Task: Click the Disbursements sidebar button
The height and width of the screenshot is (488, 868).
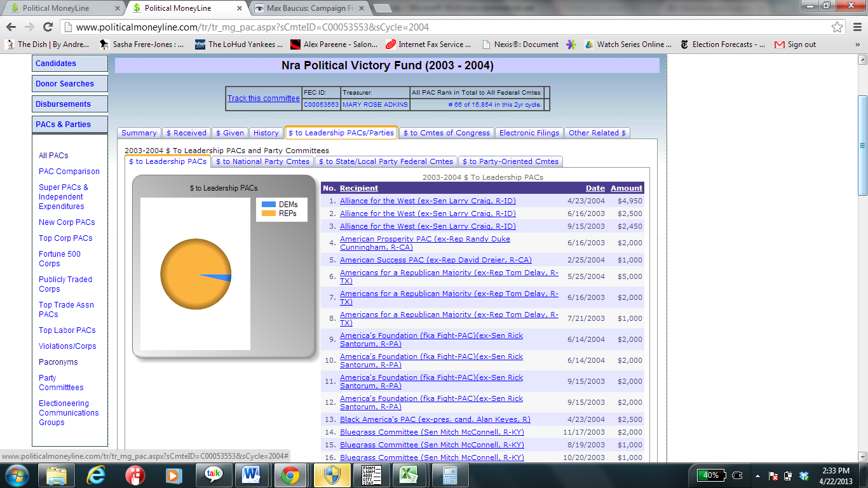Action: click(70, 104)
